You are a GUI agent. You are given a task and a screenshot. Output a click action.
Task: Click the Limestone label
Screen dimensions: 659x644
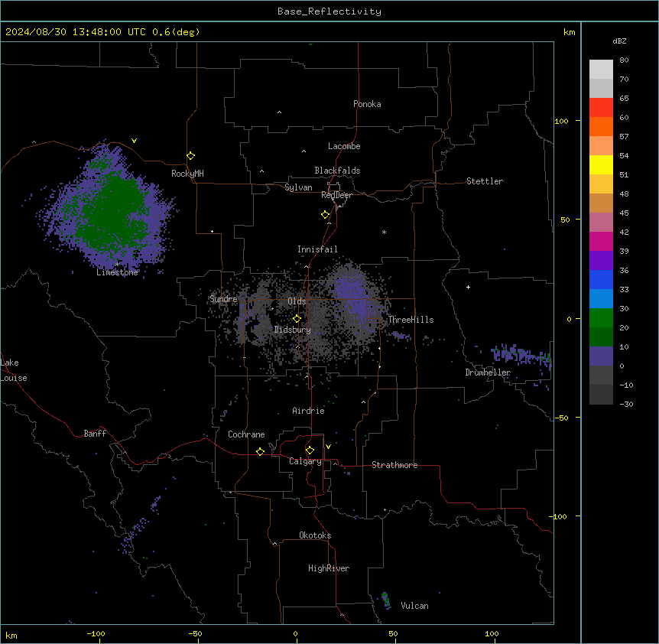(117, 272)
